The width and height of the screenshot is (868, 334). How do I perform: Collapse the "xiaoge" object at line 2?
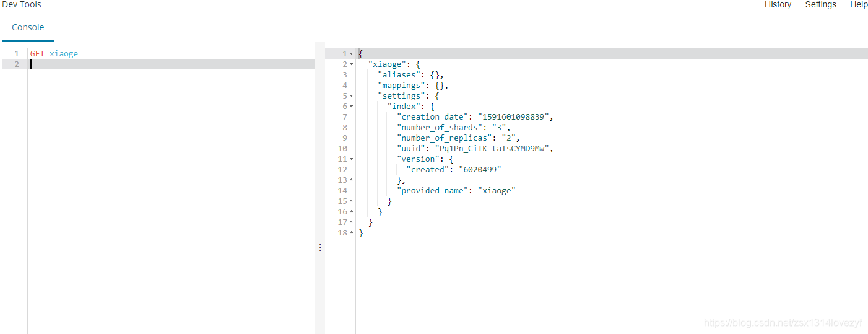(x=352, y=64)
